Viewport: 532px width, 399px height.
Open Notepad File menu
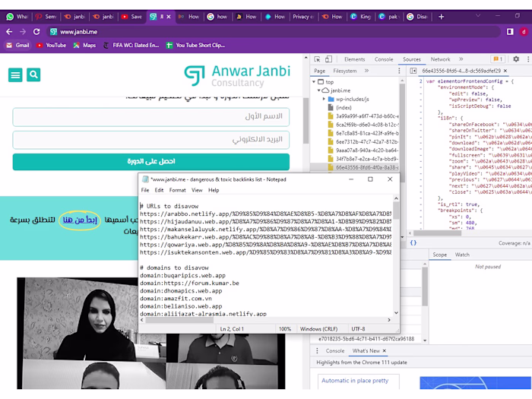click(x=145, y=190)
